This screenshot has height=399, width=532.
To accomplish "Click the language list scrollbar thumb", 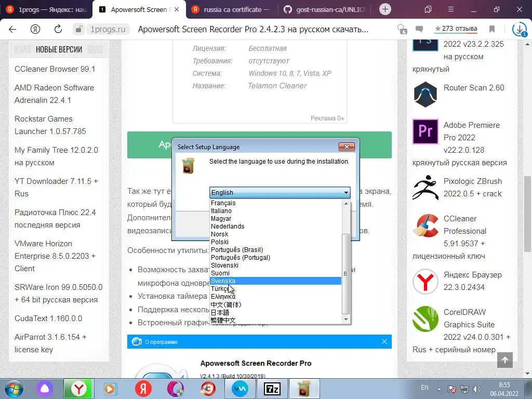I will (345, 273).
